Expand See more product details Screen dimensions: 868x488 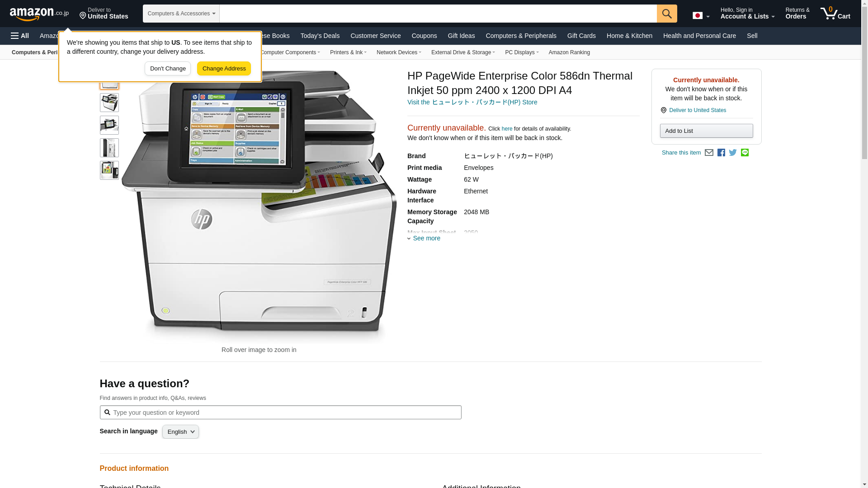pyautogui.click(x=426, y=239)
